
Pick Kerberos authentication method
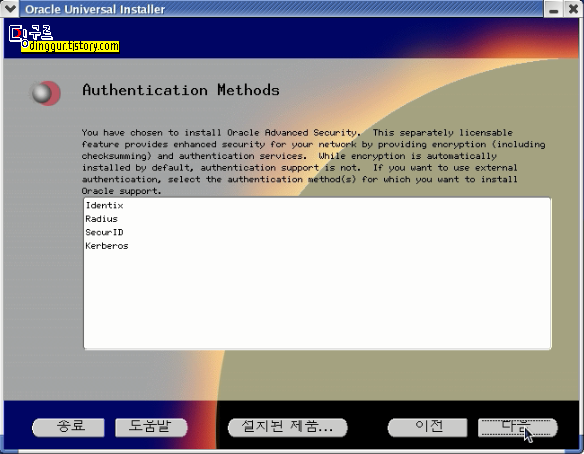click(x=107, y=246)
